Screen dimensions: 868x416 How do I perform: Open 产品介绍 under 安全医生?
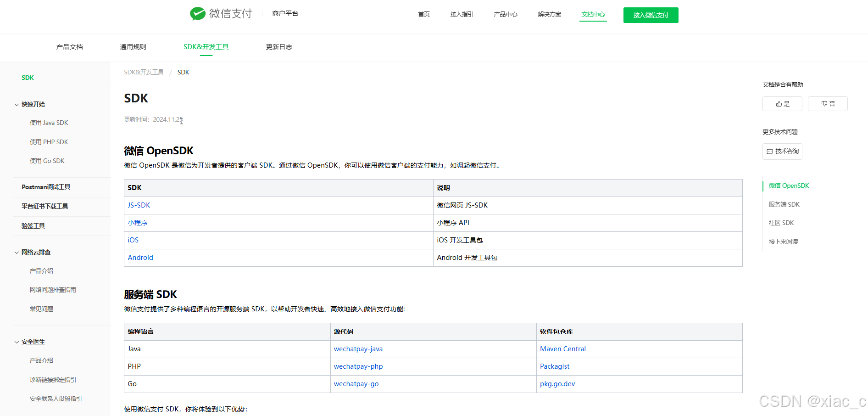(x=42, y=360)
